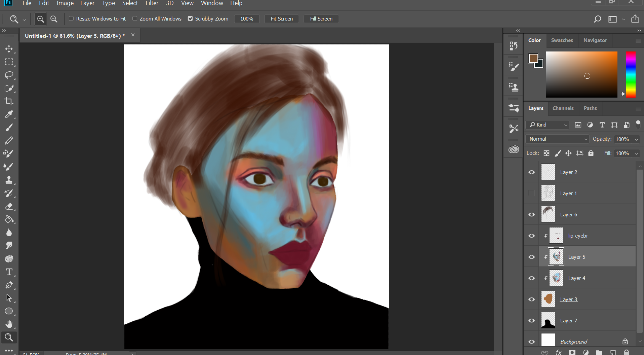This screenshot has width=644, height=355.
Task: Open the Creative Cloud Libraries panel icon
Action: pos(514,149)
